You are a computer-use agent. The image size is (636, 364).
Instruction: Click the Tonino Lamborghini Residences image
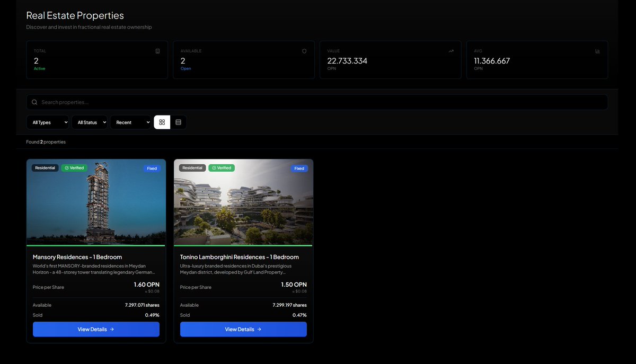pyautogui.click(x=243, y=202)
